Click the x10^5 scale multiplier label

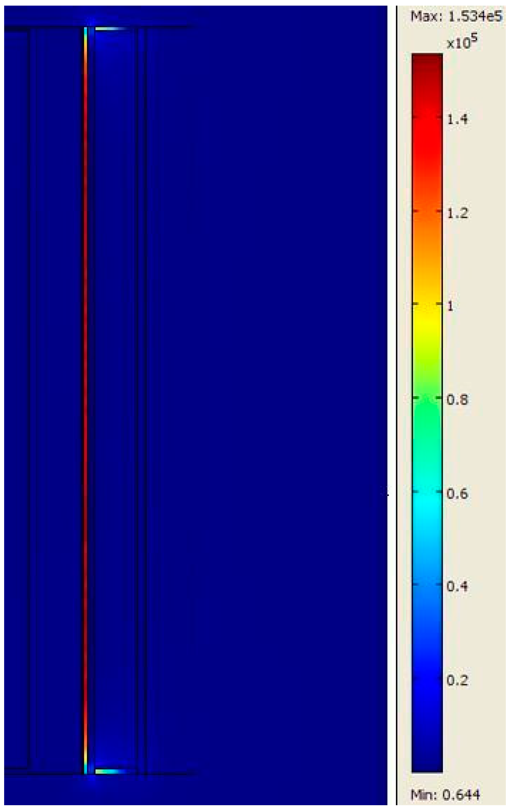tap(462, 42)
